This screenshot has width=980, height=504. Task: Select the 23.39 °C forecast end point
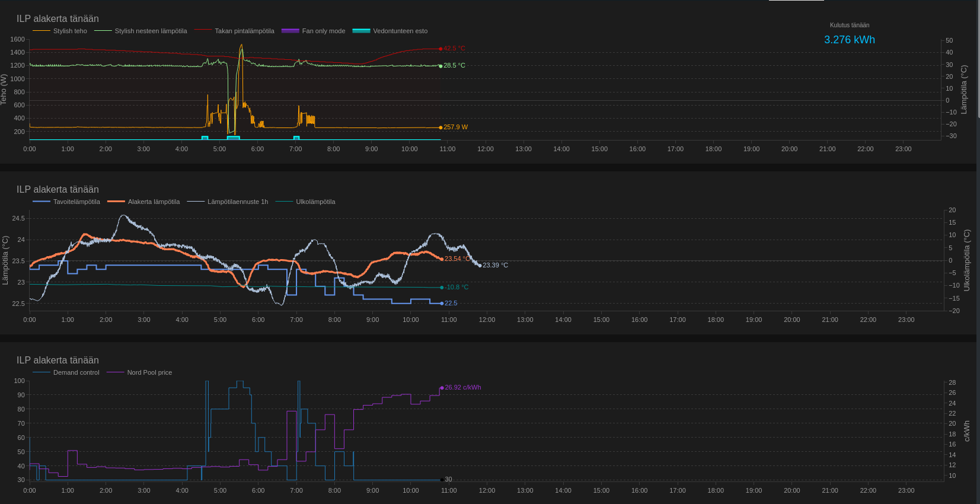coord(480,266)
